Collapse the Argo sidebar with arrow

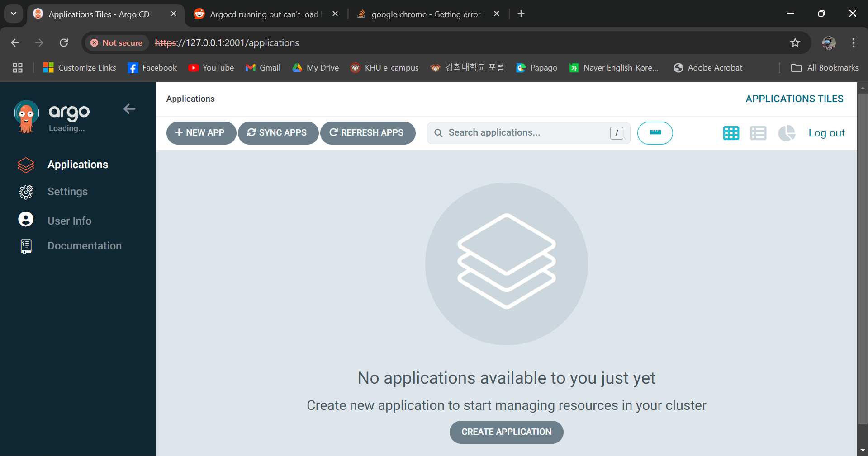[x=129, y=109]
